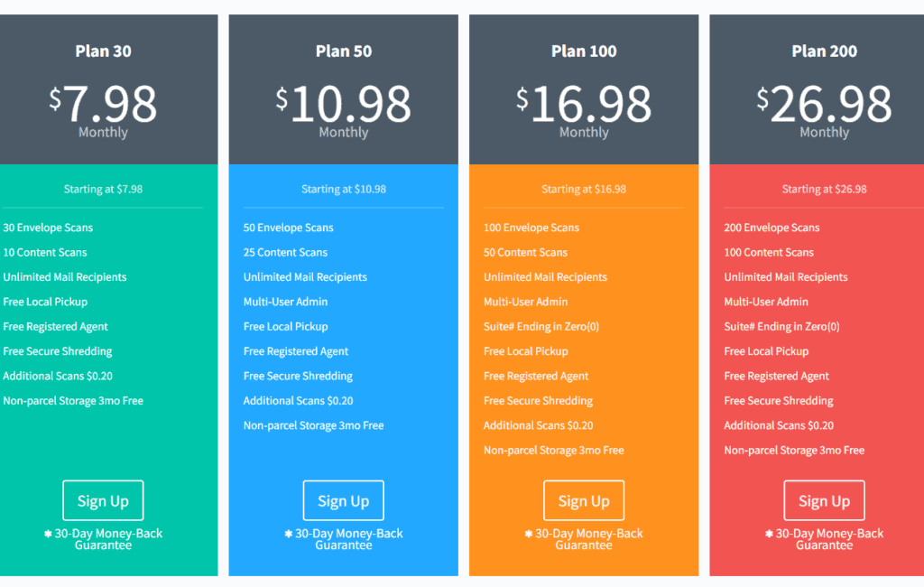Viewport: 924px width, 587px height.
Task: Open the 30 Envelope Scans feature
Action: [48, 228]
